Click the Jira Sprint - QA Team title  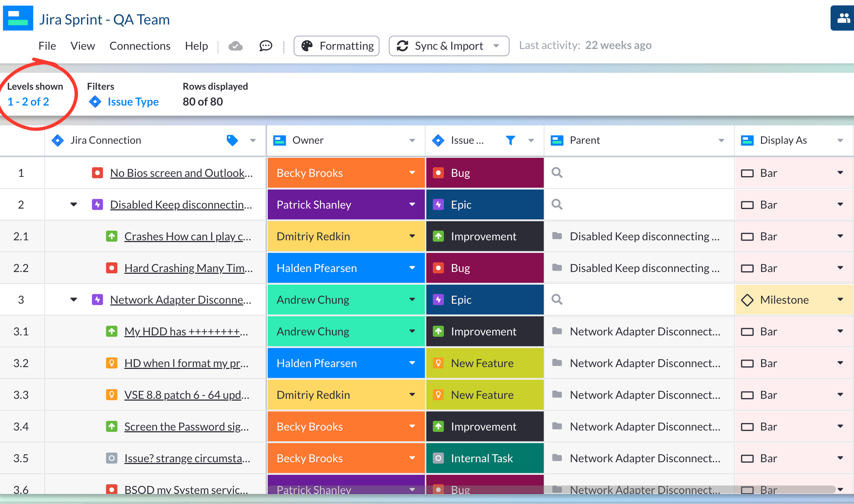click(104, 19)
